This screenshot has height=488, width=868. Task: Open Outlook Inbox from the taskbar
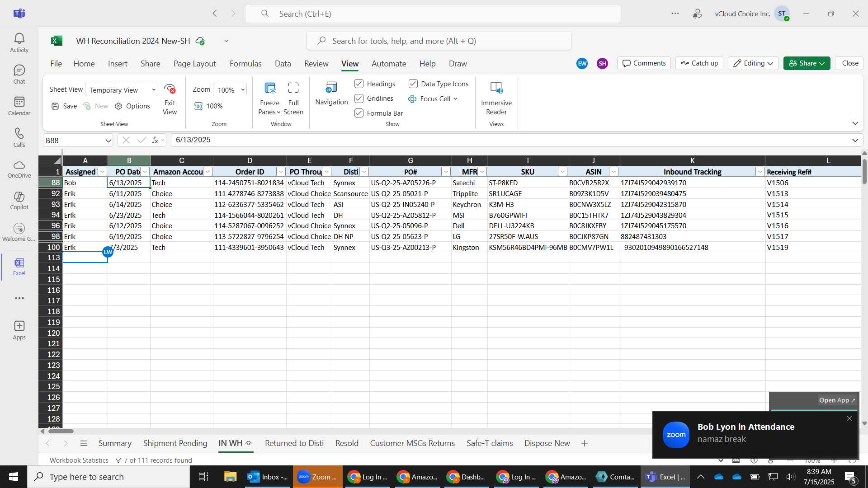(x=268, y=477)
